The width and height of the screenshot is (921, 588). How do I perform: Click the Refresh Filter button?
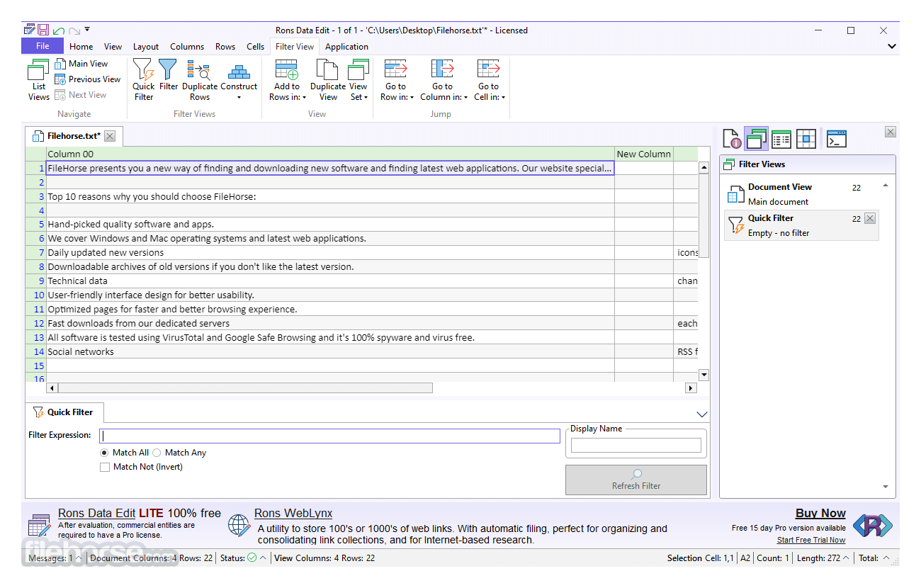click(636, 480)
